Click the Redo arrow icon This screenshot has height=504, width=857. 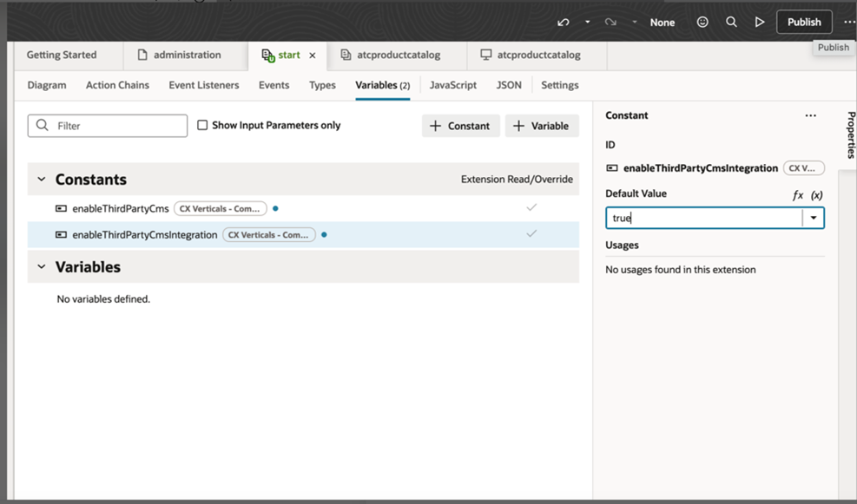(x=610, y=23)
